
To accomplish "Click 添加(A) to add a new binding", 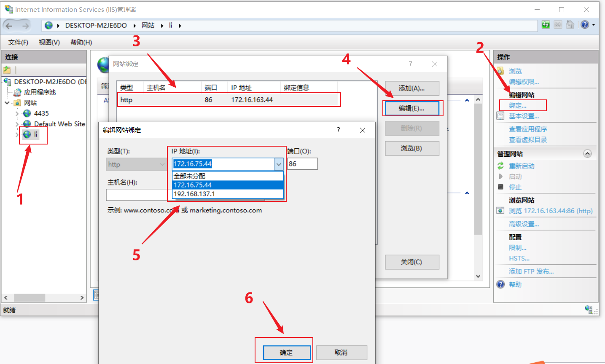I will point(412,88).
